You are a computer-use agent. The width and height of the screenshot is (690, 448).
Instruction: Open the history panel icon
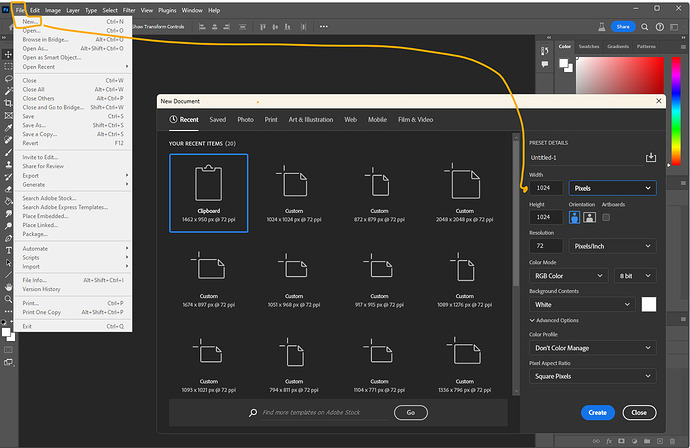pos(545,51)
